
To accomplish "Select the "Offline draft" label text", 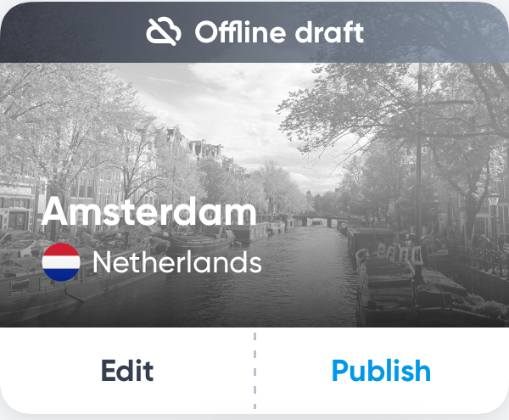I will point(279,32).
